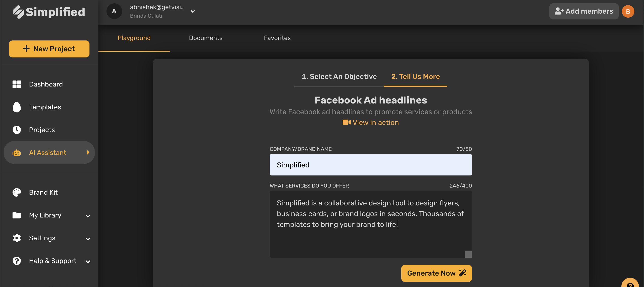Screen dimensions: 644x287
Task: Open the Favorites tab
Action: pos(277,38)
